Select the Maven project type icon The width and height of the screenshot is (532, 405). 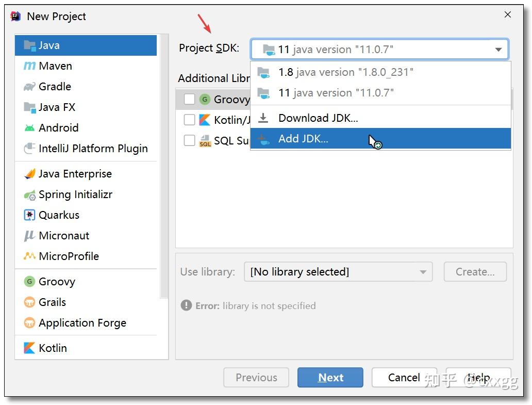[x=30, y=66]
